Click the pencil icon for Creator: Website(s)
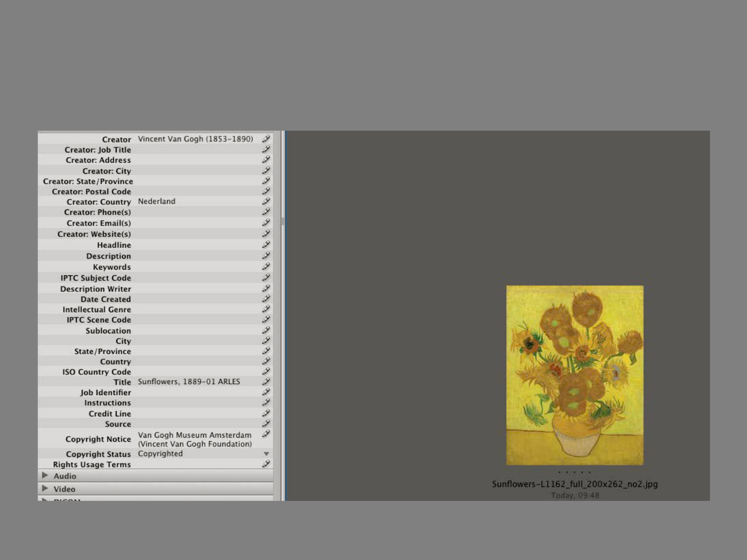The image size is (747, 560). point(266,234)
